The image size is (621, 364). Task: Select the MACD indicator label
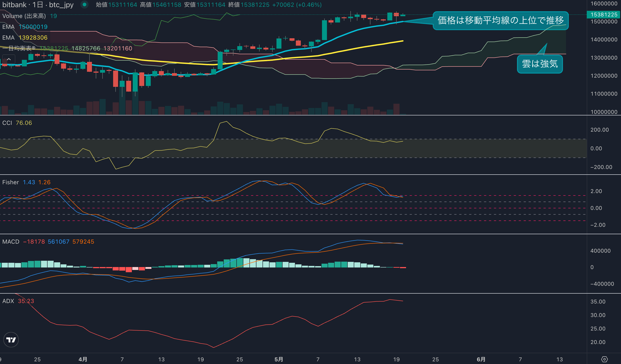pos(11,242)
